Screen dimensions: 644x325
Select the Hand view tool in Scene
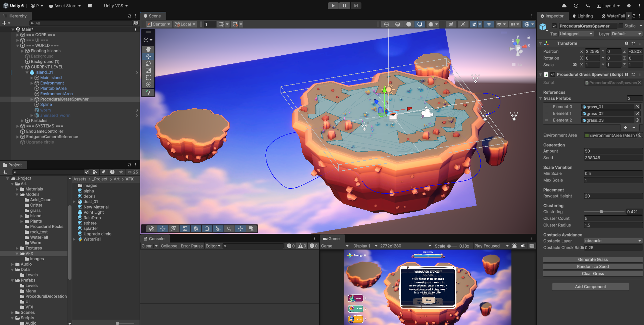pyautogui.click(x=148, y=49)
